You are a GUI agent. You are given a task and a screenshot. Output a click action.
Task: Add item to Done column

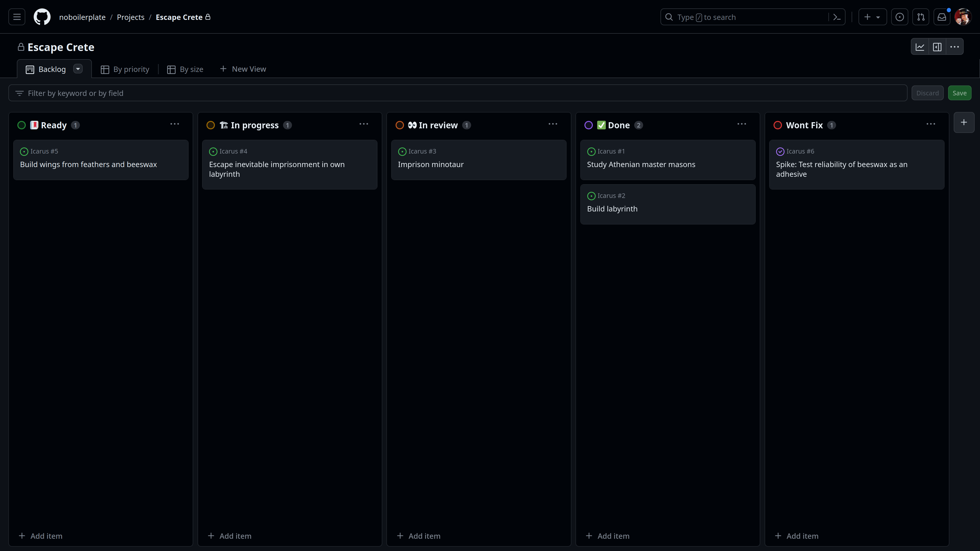[608, 536]
